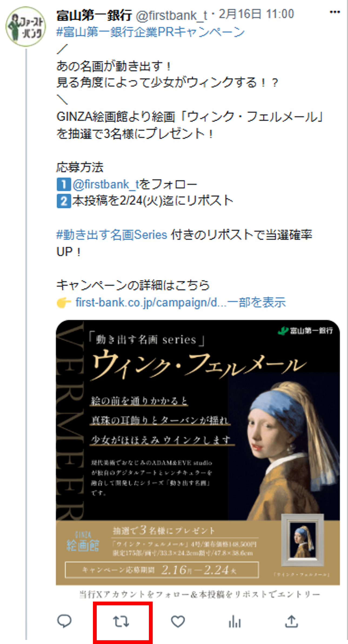Open the first-bank.co.jp/campaign link
Viewport: 348px width, 644px height.
coord(151,302)
